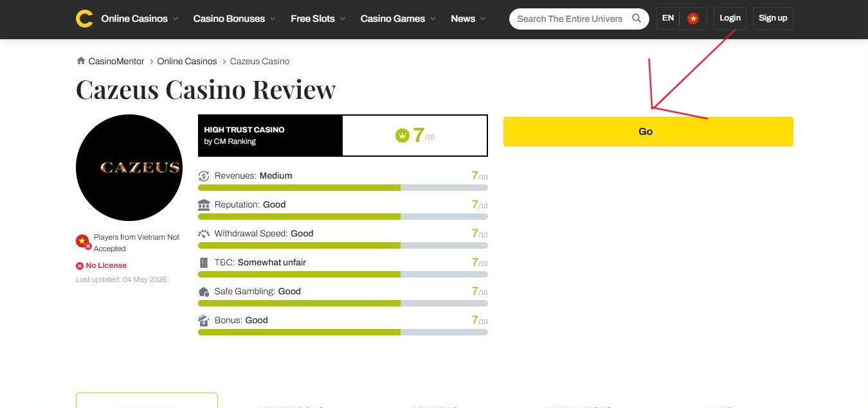This screenshot has height=408, width=868.
Task: Click the Bonus rating progress bar
Action: click(x=343, y=332)
